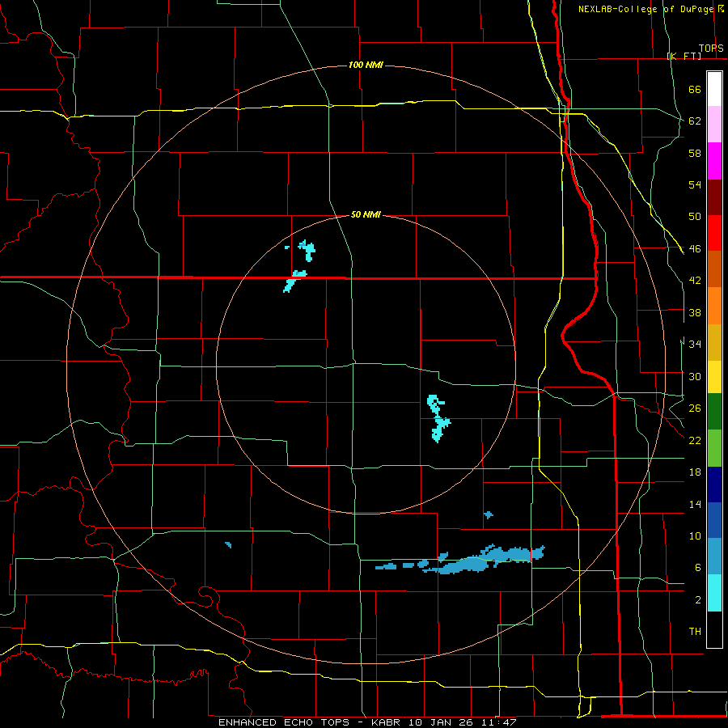This screenshot has width=728, height=728.
Task: Click the 100 NMI range ring label
Action: tap(366, 65)
